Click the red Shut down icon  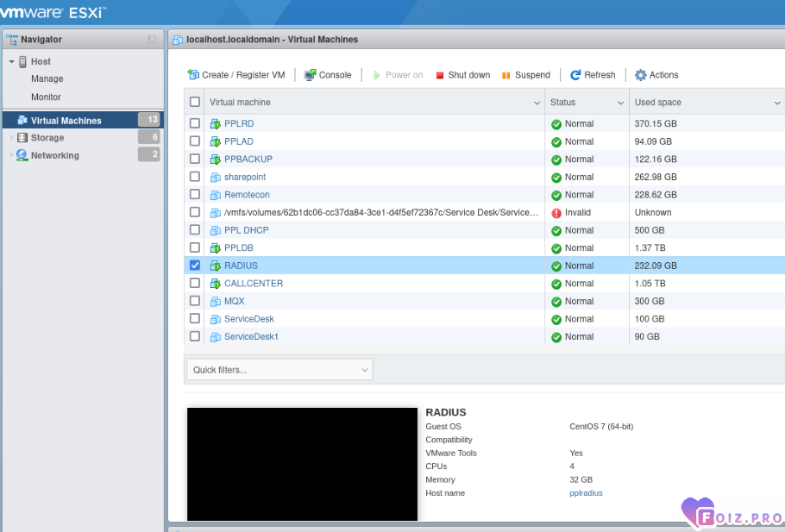coord(440,75)
